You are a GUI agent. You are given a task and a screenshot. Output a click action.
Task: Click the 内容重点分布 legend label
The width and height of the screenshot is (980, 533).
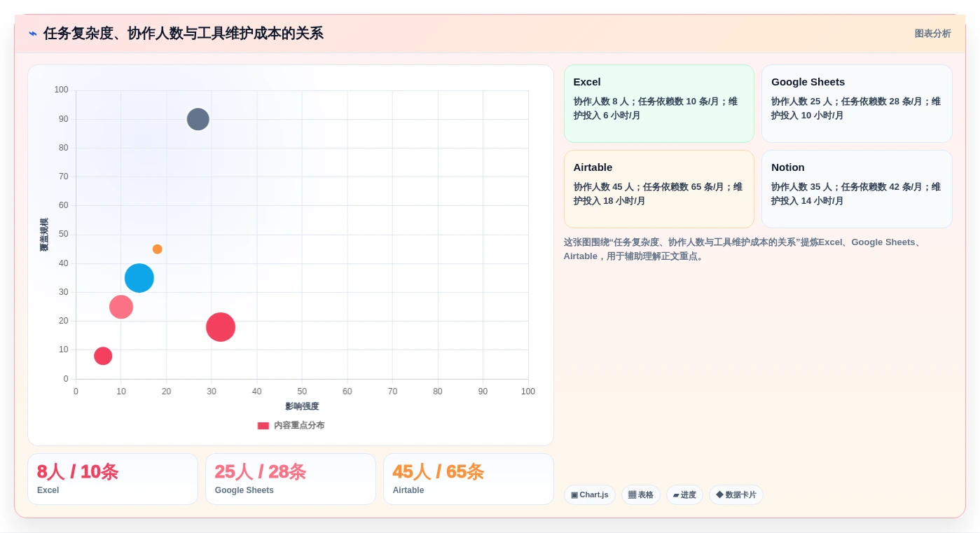pos(299,425)
